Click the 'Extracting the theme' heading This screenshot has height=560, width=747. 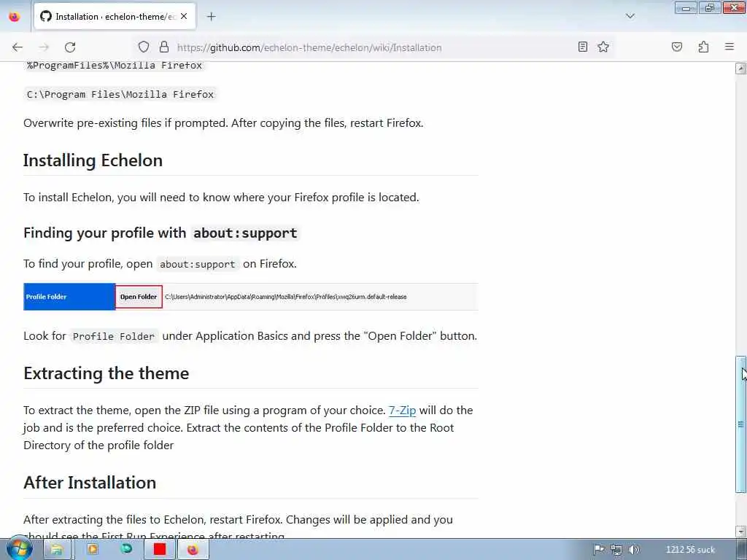[107, 373]
